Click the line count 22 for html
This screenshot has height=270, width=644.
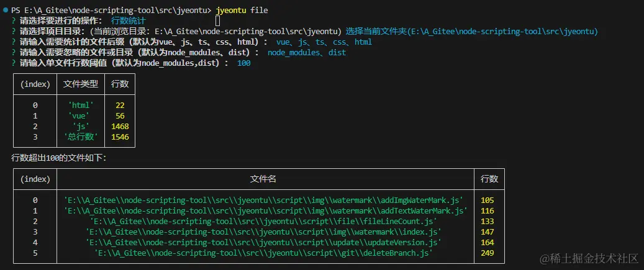[x=120, y=106]
